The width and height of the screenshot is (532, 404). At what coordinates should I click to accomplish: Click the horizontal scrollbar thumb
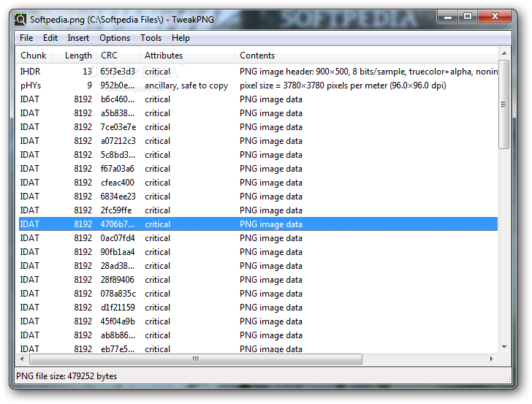pyautogui.click(x=196, y=359)
